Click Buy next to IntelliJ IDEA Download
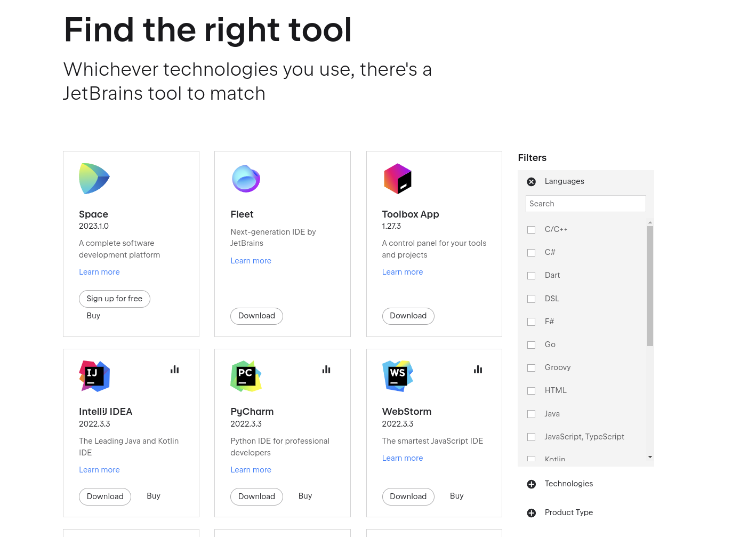The height and width of the screenshot is (537, 756). [x=154, y=496]
